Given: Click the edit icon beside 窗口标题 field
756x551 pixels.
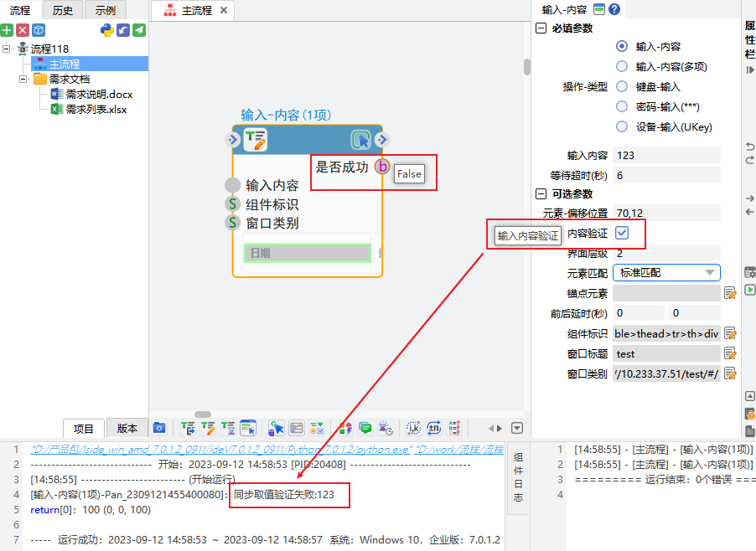Looking at the screenshot, I should click(729, 353).
